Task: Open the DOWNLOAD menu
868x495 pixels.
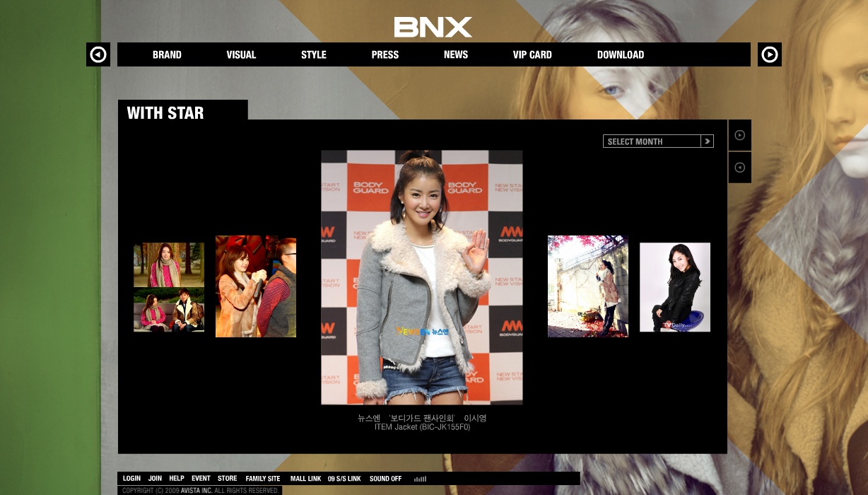Action: tap(621, 54)
